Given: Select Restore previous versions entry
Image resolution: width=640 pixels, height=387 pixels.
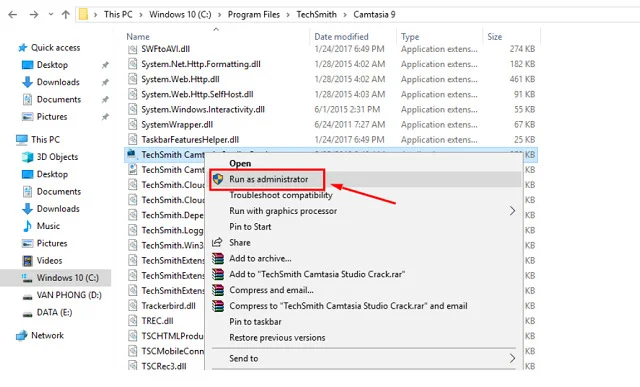Looking at the screenshot, I should point(277,338).
